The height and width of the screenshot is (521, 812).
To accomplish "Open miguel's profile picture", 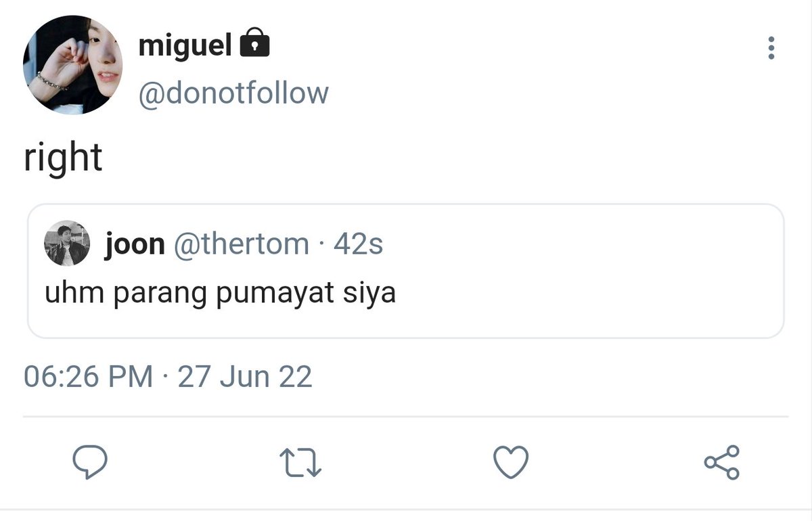I will (x=72, y=65).
